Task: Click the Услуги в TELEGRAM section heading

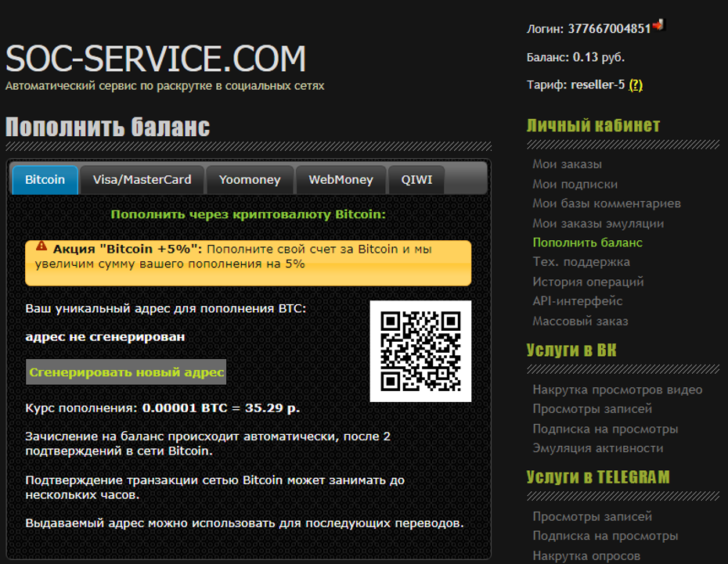Action: pos(598,477)
